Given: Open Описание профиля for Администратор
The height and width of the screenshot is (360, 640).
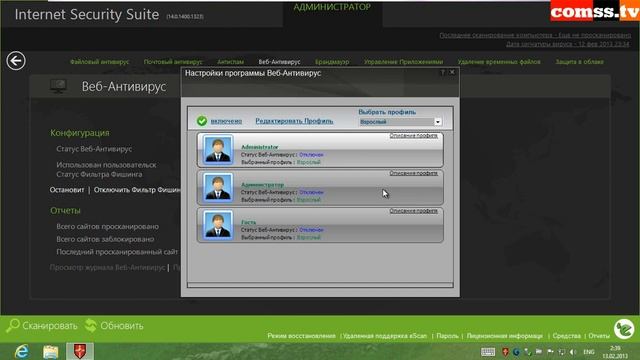Looking at the screenshot, I should (x=413, y=173).
